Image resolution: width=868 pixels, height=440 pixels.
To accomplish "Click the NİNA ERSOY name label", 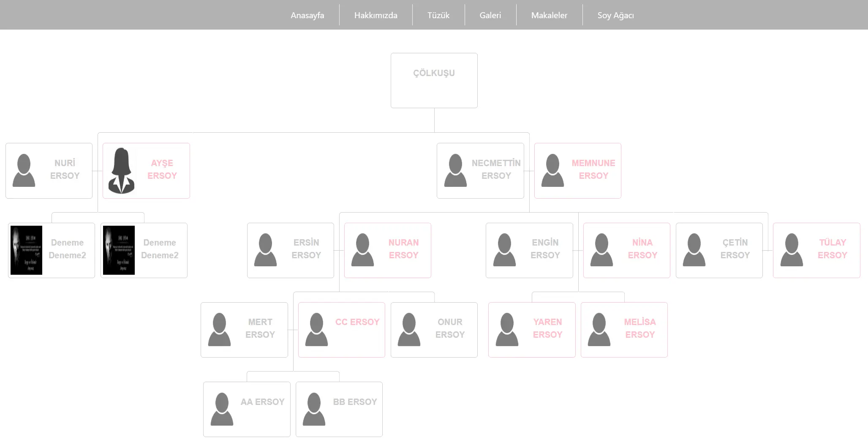I will click(642, 249).
